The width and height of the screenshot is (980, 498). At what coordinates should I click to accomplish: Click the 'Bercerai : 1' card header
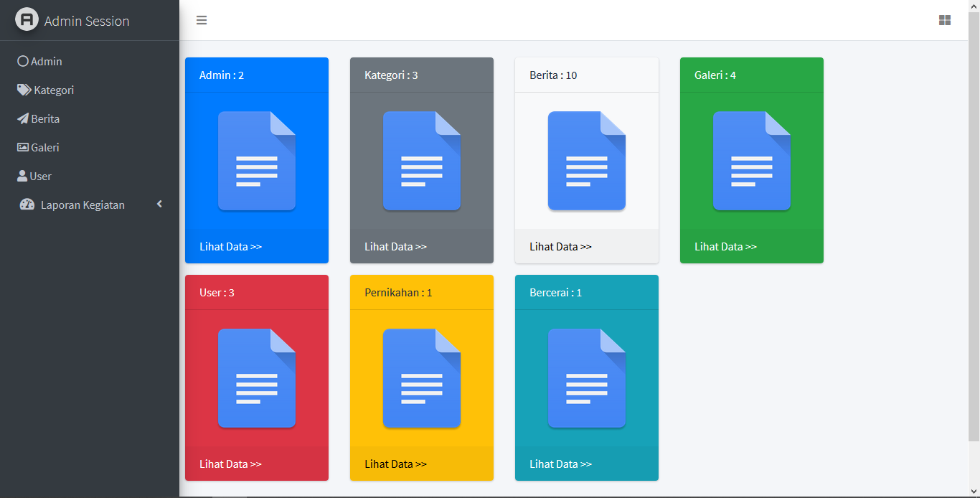coord(587,292)
